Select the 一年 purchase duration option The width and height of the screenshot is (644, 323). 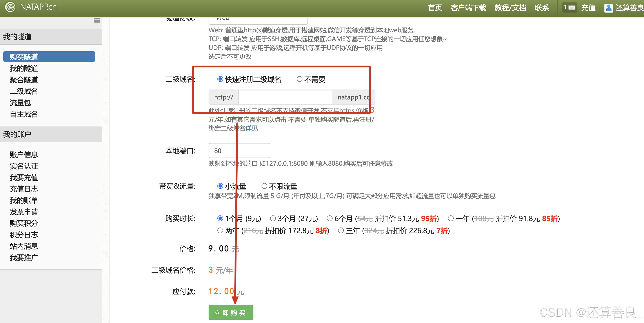[451, 218]
